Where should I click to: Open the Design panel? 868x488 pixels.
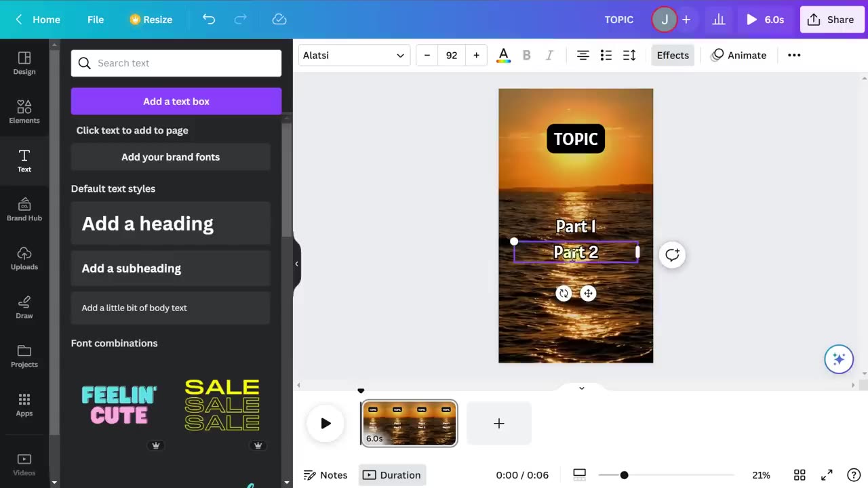pos(24,63)
